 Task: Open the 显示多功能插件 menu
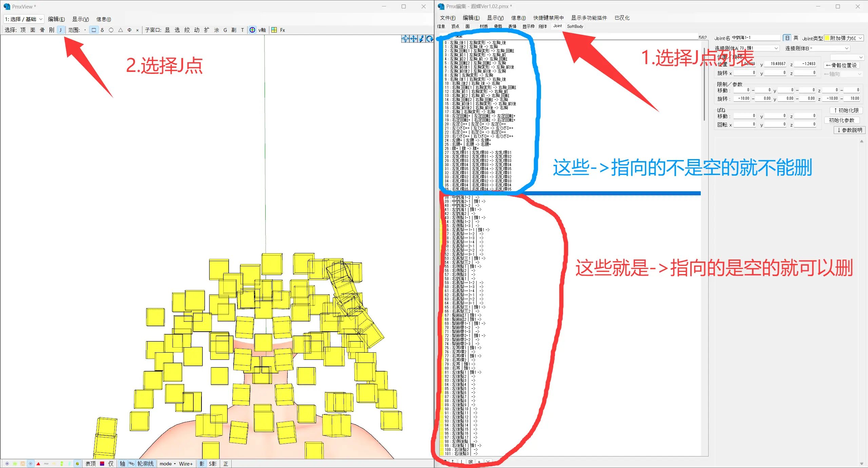point(589,18)
